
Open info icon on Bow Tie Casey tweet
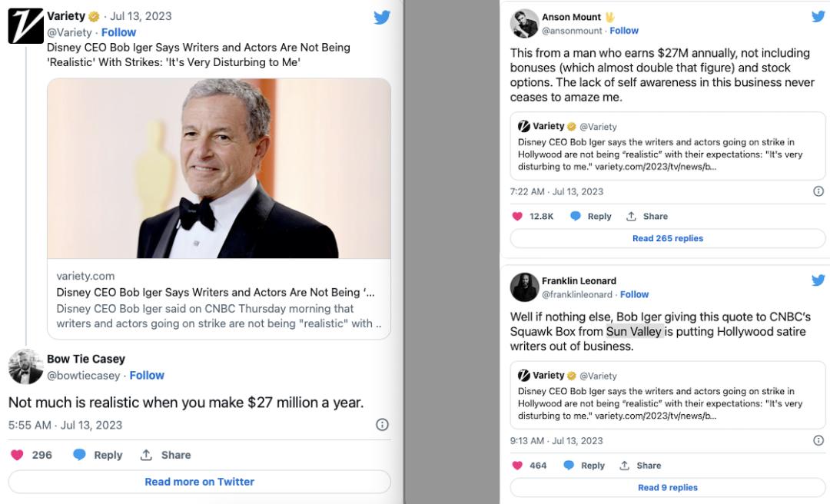tap(382, 425)
